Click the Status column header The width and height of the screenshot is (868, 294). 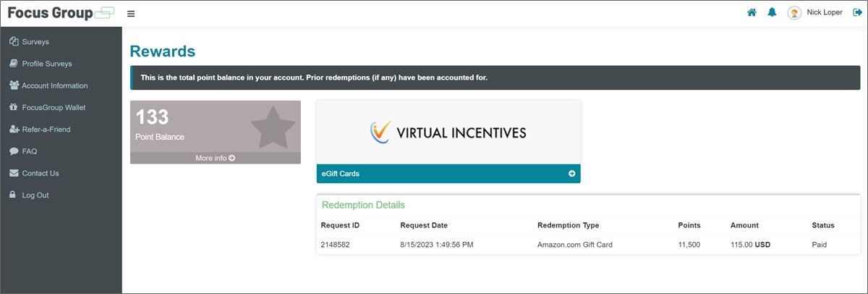823,225
